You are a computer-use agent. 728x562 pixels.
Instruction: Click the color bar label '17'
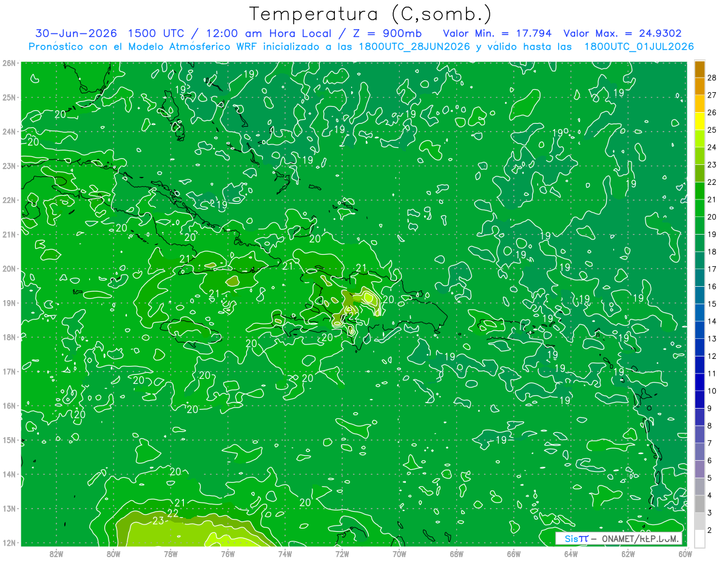(x=712, y=269)
